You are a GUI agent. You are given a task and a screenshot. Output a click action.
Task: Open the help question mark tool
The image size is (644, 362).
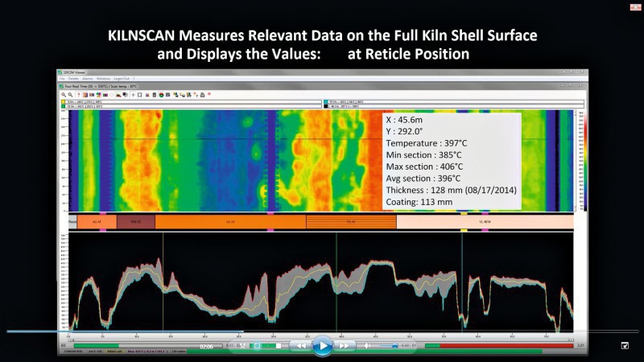78,95
